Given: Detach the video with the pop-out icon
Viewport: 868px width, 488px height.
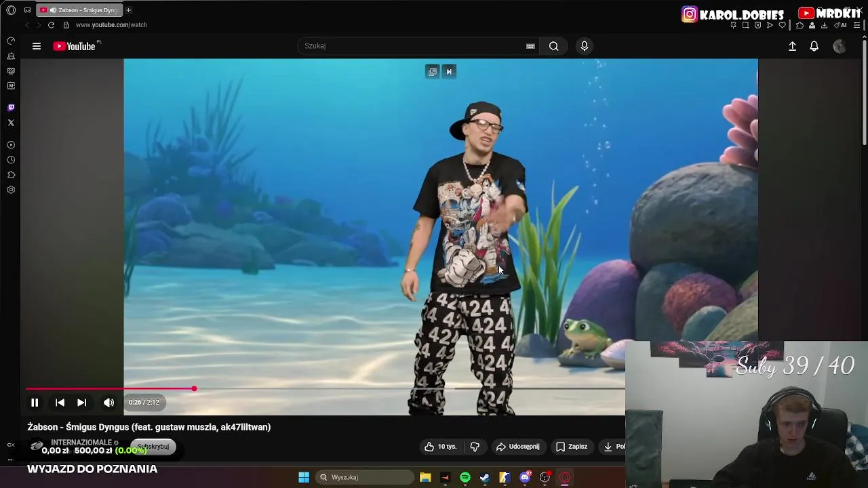Looking at the screenshot, I should [x=433, y=72].
